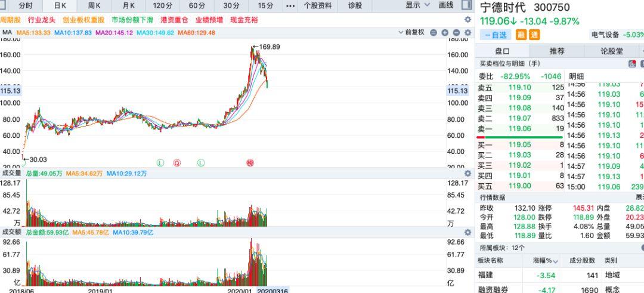This screenshot has height=293, width=644.
Task: Select 30分 period tab
Action: click(x=231, y=5)
